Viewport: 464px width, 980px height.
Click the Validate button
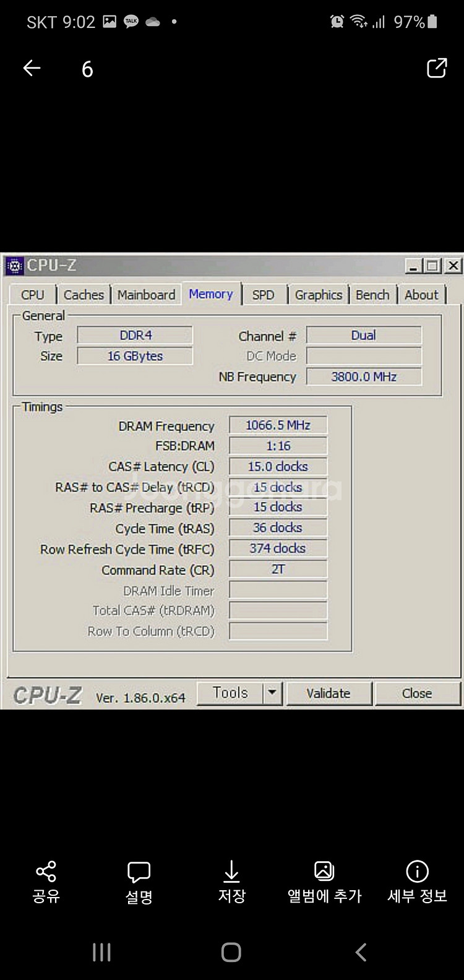(329, 693)
